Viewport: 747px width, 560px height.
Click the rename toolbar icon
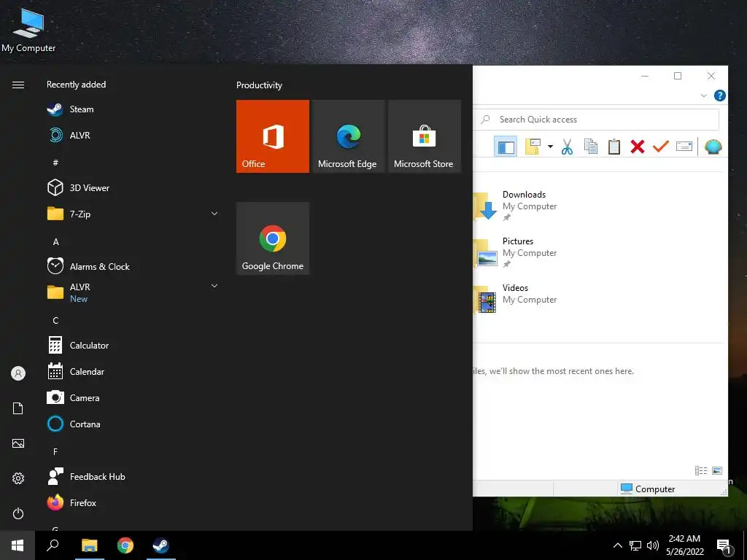click(x=684, y=147)
